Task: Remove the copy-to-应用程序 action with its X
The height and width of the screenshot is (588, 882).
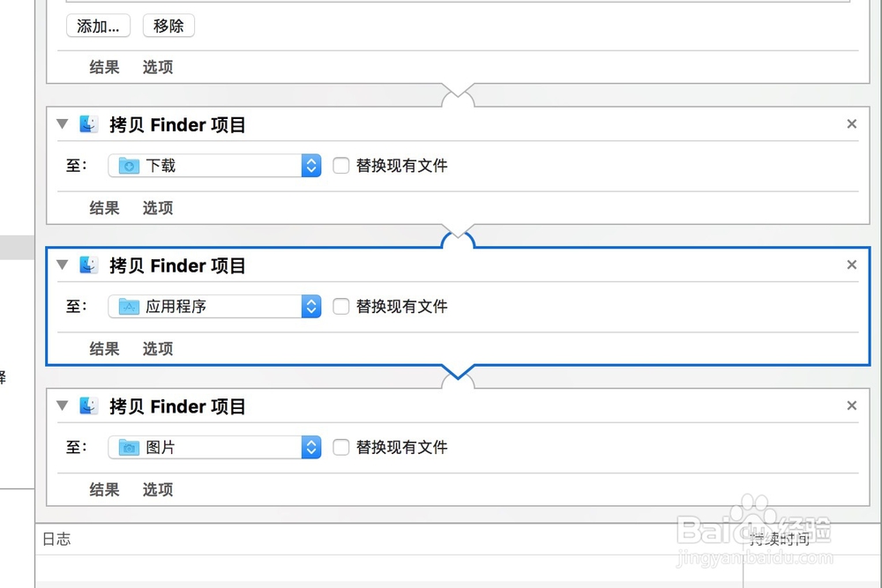Action: 851,265
